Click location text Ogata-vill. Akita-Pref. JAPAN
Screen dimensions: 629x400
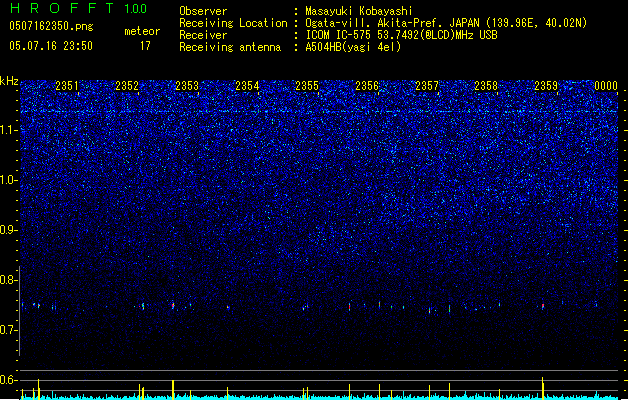point(392,23)
